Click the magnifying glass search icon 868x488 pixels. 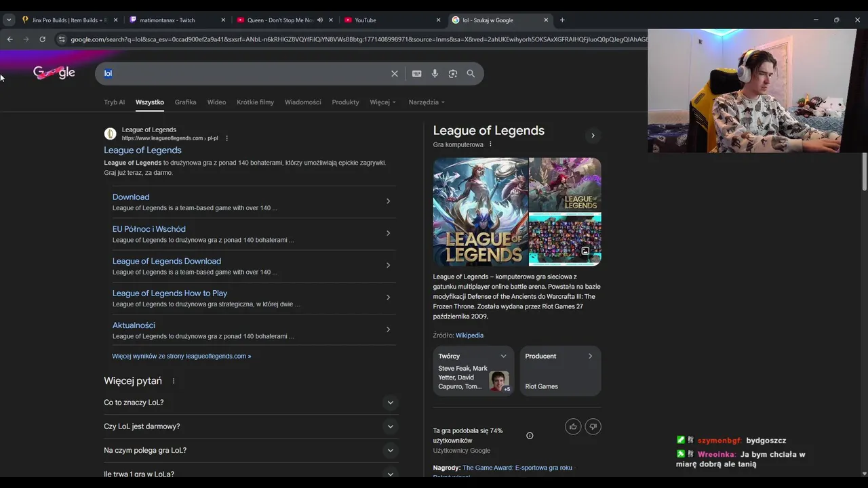[471, 73]
